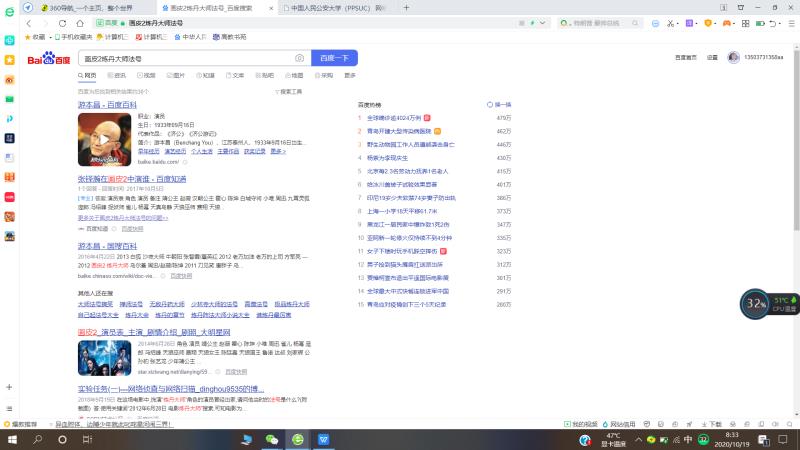This screenshot has width=800, height=450.
Task: Reload the current page
Action: [x=62, y=23]
